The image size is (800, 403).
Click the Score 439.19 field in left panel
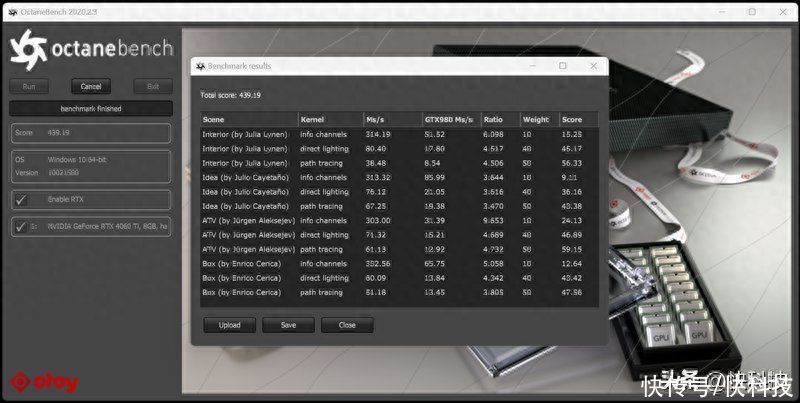(x=91, y=133)
